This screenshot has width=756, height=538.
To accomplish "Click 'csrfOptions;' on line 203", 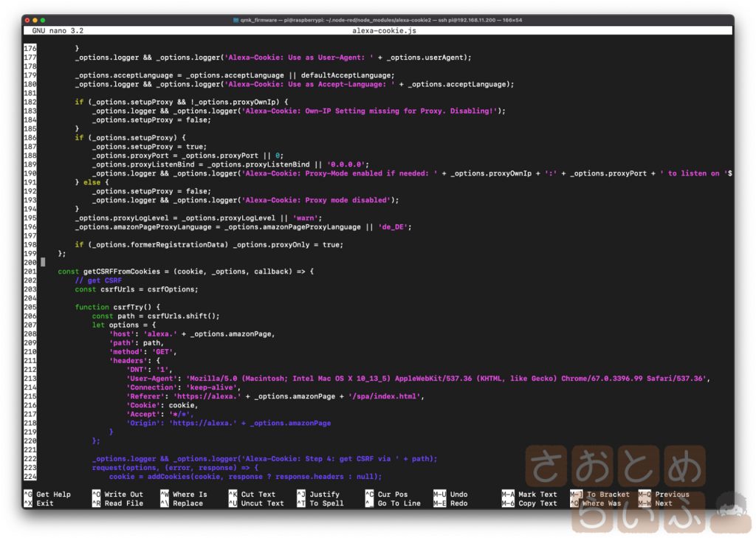I will [173, 289].
